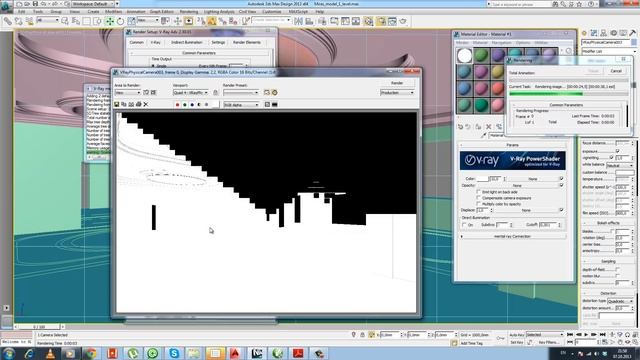640x360 pixels.
Task: Click Play animation control button
Action: point(587,335)
